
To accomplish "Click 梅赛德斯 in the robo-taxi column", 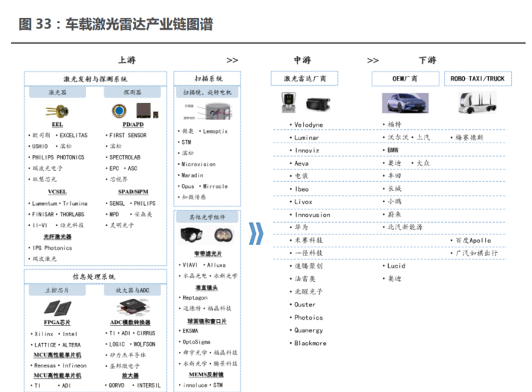I will tap(469, 137).
